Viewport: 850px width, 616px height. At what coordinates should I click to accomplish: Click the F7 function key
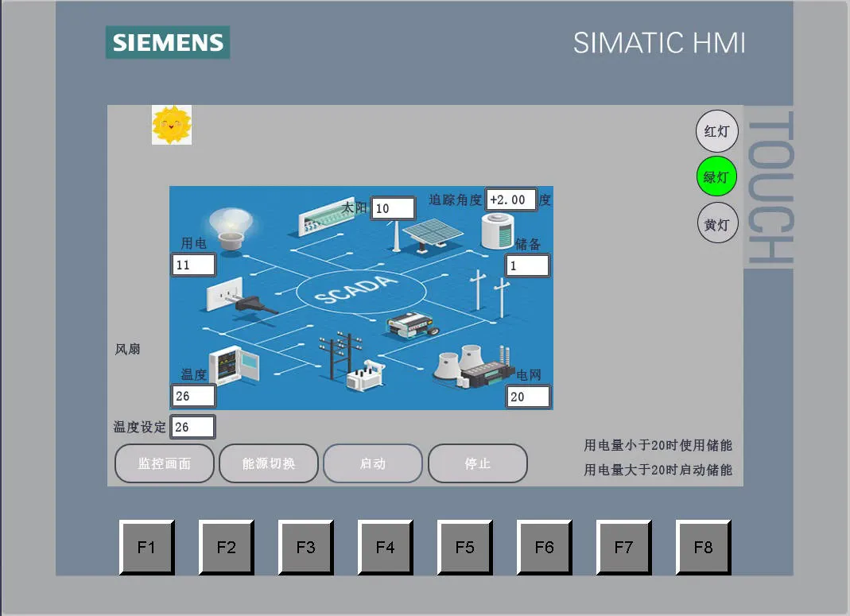click(x=624, y=547)
